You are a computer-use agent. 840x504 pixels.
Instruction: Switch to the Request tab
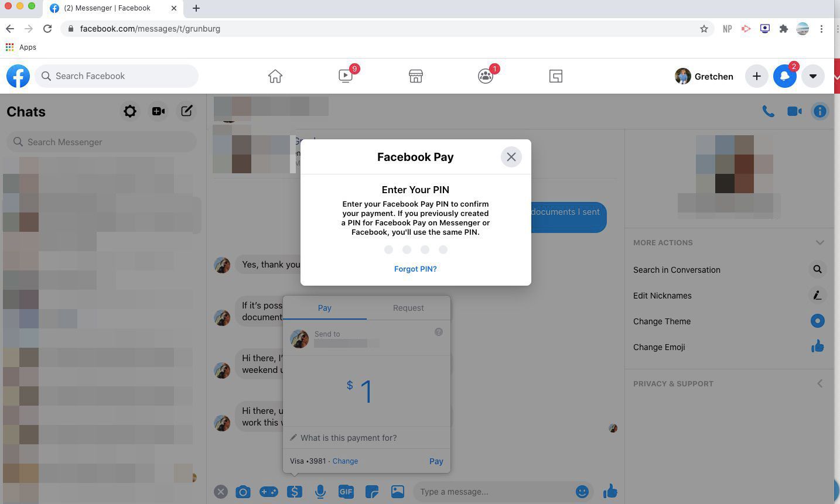[x=408, y=308]
